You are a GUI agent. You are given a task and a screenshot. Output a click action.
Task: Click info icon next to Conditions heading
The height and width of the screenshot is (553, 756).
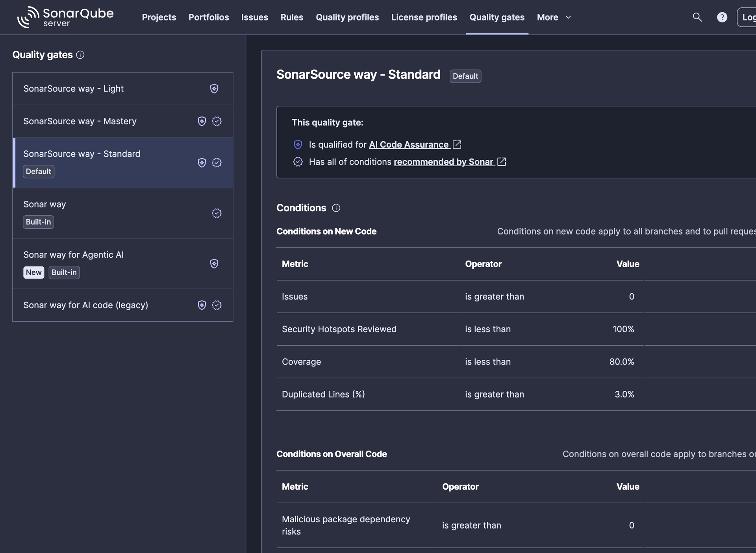(x=336, y=208)
